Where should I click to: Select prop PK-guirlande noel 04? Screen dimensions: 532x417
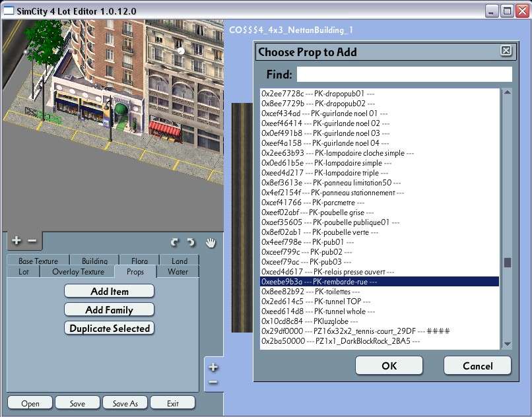click(x=380, y=143)
